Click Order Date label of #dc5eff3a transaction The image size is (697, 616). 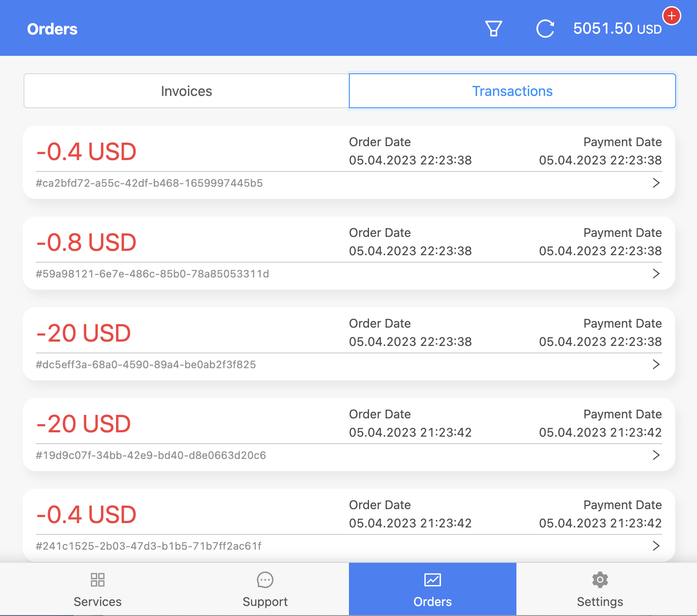click(x=380, y=323)
